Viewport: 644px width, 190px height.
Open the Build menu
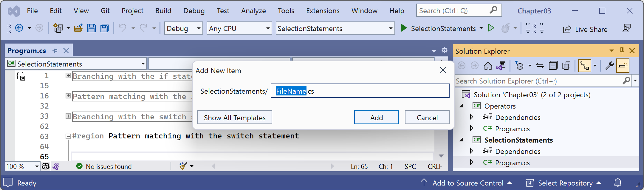click(163, 11)
